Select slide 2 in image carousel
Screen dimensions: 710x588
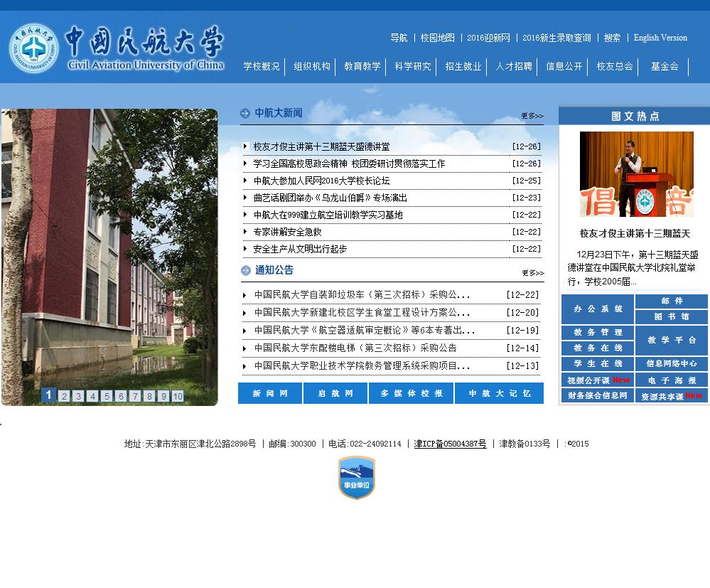coord(64,396)
